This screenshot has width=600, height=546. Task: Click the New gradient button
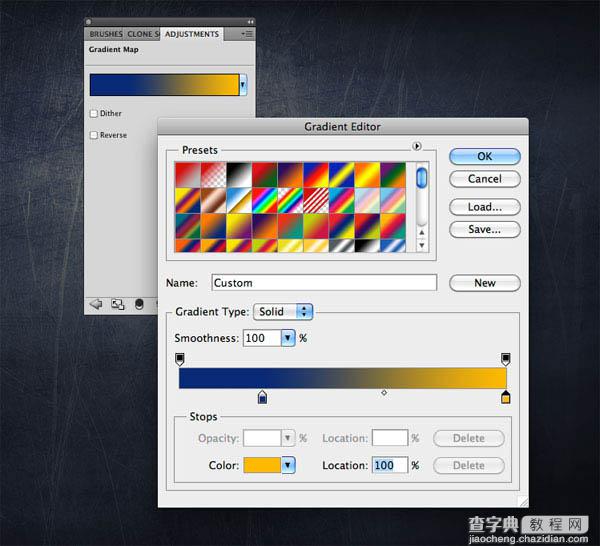pos(484,283)
